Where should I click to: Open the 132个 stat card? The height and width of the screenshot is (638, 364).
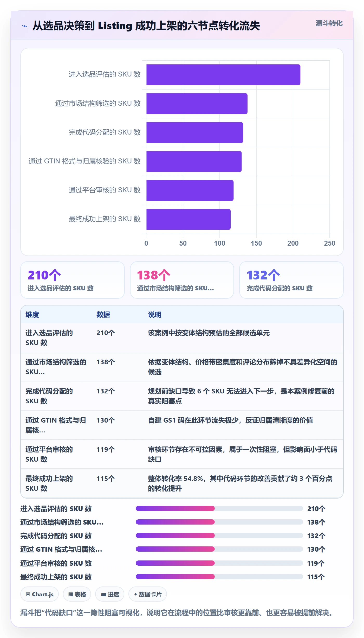pyautogui.click(x=291, y=280)
